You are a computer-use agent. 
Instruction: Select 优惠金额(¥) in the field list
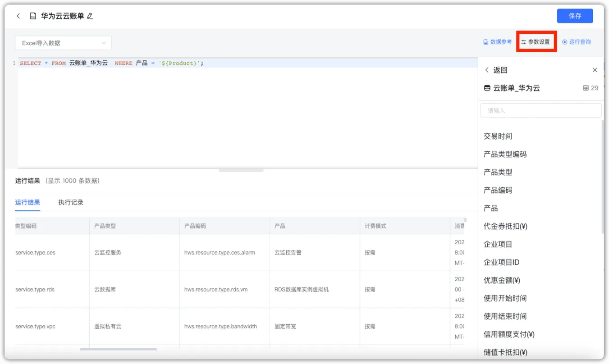pos(502,280)
